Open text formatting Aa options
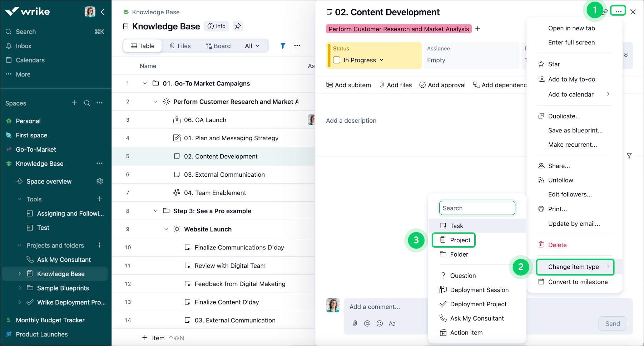The height and width of the screenshot is (346, 644). tap(392, 323)
